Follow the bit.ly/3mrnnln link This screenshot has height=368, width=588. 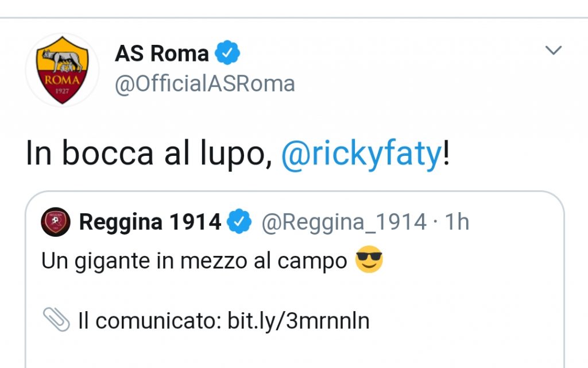coord(299,321)
